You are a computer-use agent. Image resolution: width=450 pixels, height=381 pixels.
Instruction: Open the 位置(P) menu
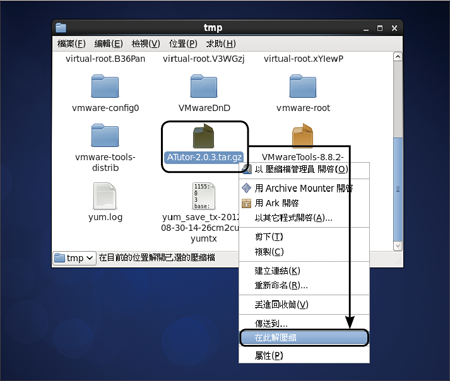(x=183, y=44)
